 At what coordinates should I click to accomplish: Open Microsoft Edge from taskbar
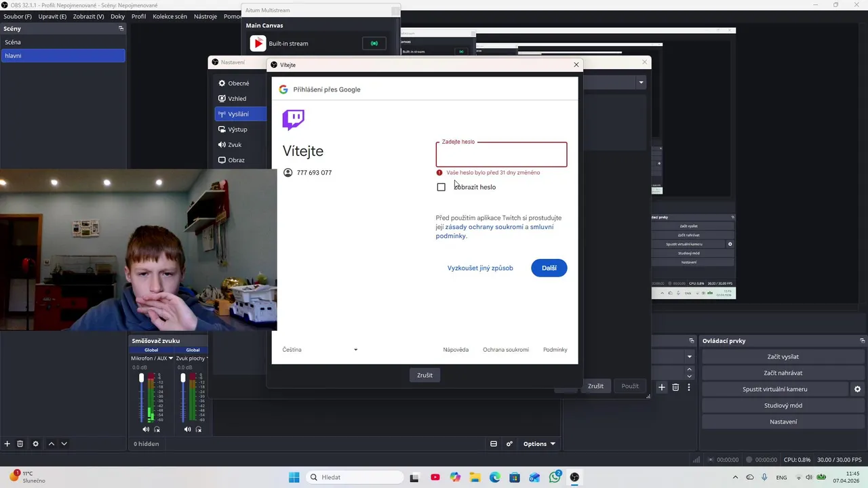coord(495,477)
